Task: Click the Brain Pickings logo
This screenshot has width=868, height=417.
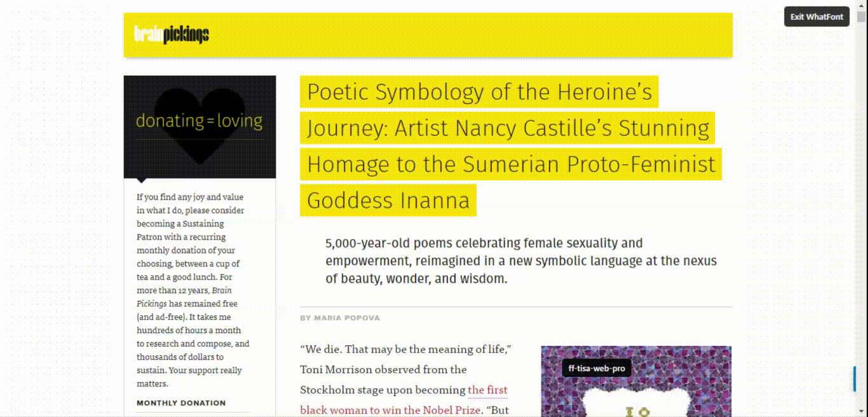Action: 172,34
